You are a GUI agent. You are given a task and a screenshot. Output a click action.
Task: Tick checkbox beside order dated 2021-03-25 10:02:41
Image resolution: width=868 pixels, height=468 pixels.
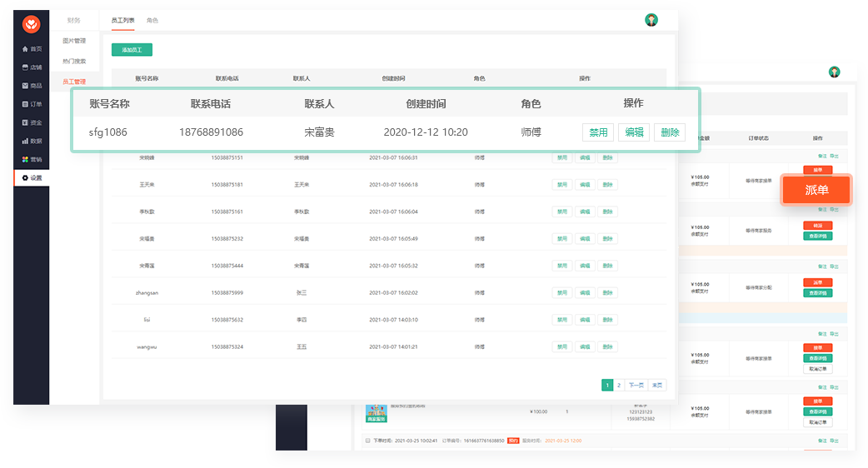coord(369,441)
